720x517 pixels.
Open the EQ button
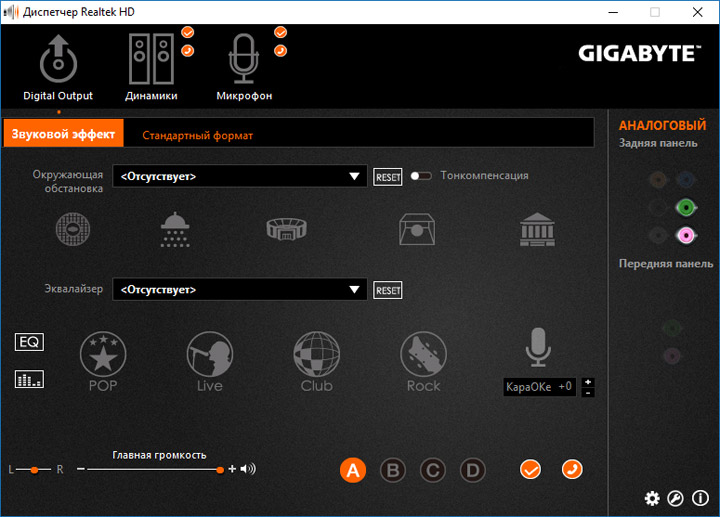[x=29, y=342]
